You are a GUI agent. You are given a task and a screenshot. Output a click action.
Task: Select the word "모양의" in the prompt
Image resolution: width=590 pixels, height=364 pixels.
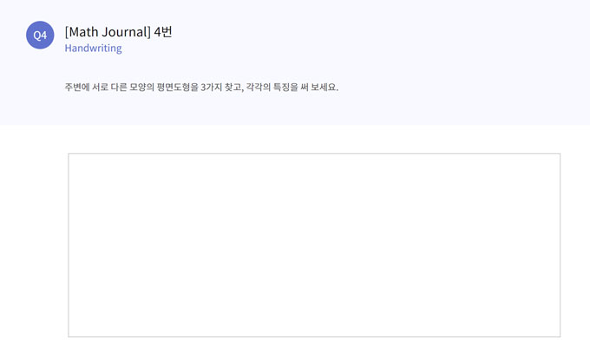click(141, 88)
